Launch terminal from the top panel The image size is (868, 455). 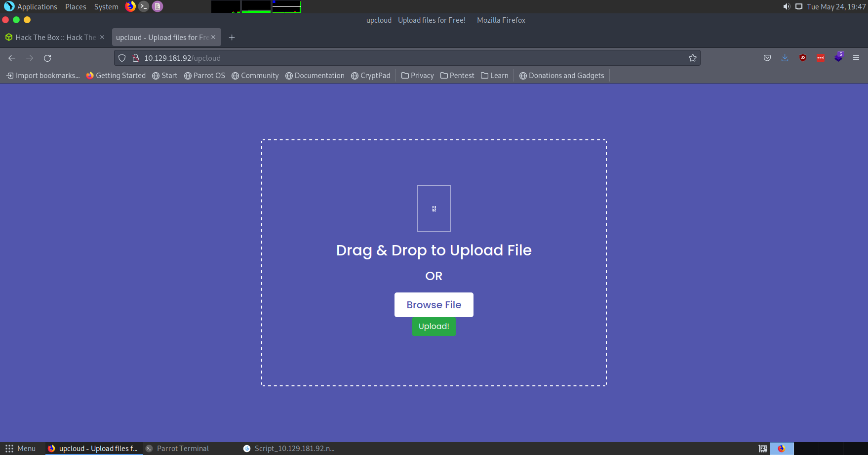click(144, 6)
